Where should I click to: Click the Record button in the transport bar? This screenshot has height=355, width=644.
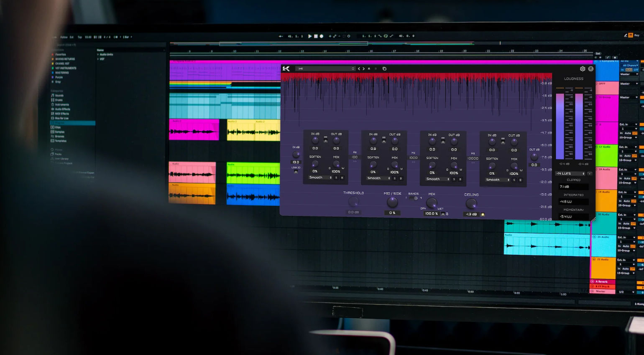click(322, 36)
